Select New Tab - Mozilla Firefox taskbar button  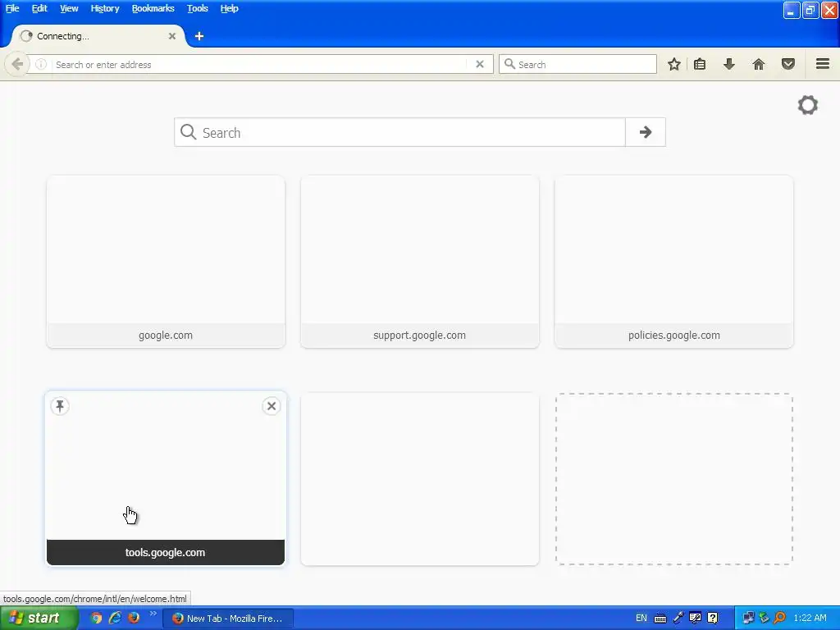pyautogui.click(x=228, y=619)
